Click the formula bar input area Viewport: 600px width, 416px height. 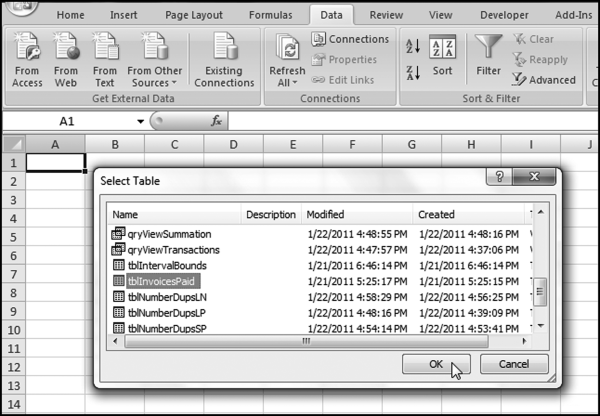(413, 121)
